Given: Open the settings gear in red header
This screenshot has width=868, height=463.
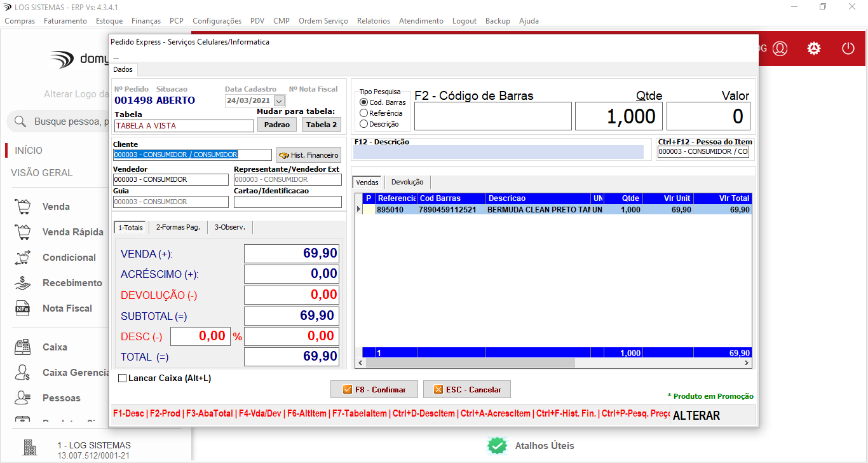Looking at the screenshot, I should [814, 48].
